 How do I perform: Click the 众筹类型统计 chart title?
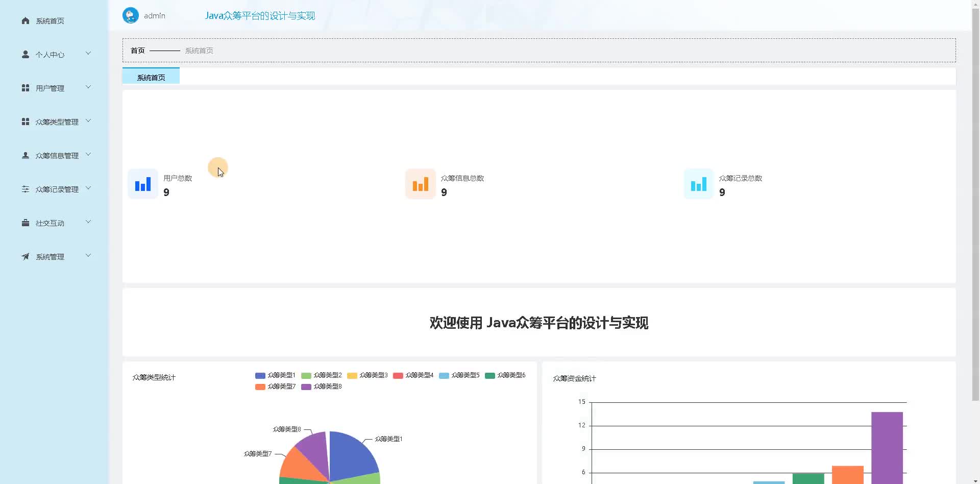tap(154, 377)
